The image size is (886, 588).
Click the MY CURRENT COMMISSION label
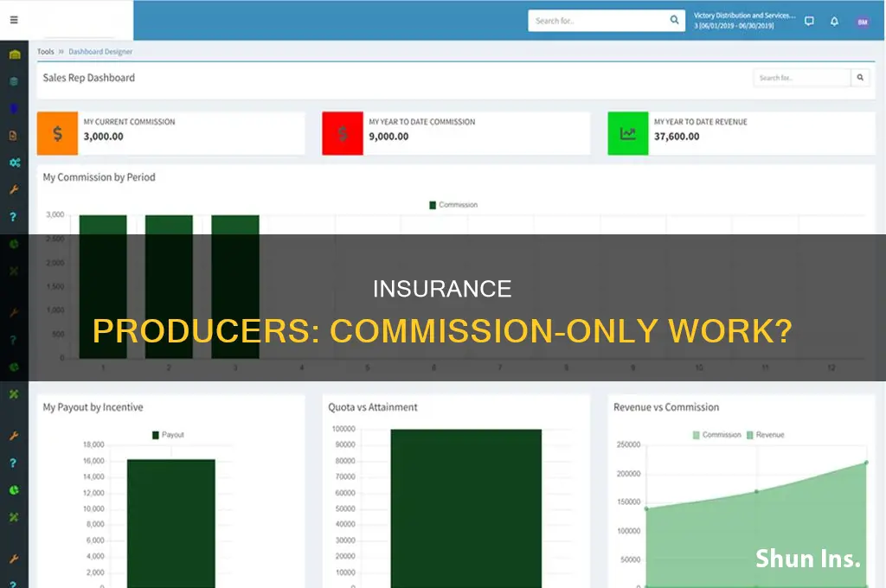coord(130,121)
